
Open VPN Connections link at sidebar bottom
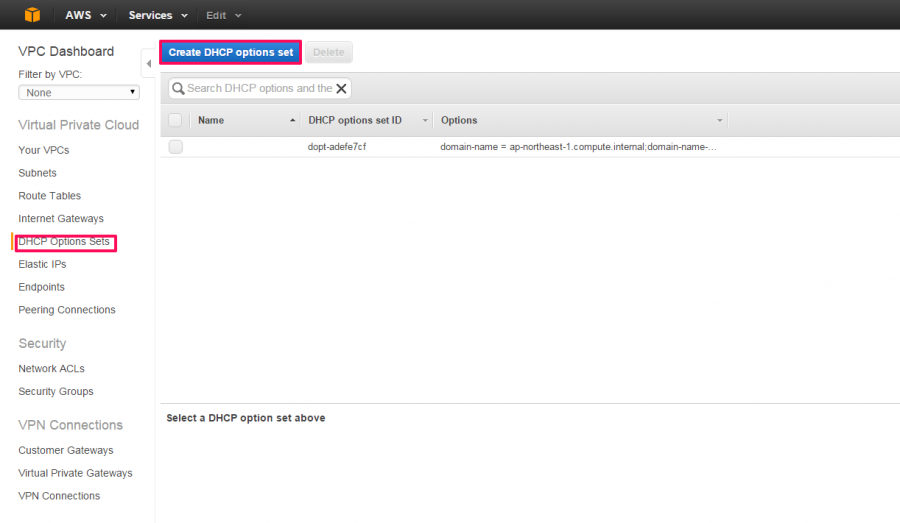coord(59,496)
